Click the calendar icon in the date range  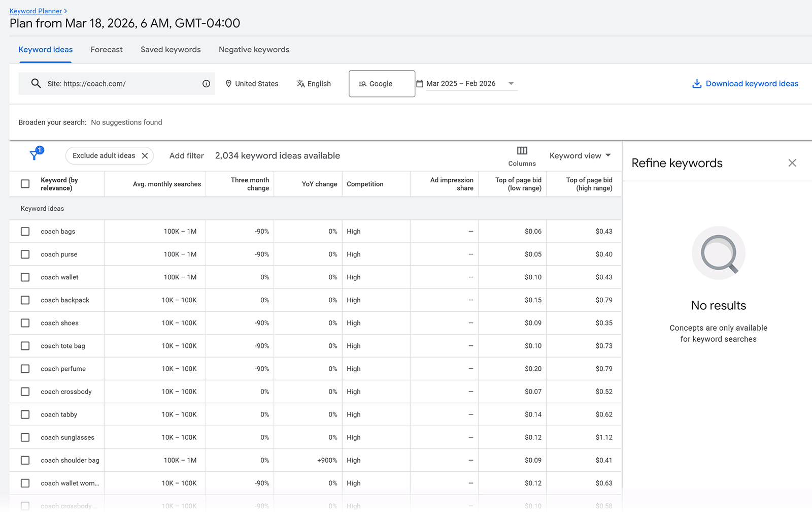420,83
